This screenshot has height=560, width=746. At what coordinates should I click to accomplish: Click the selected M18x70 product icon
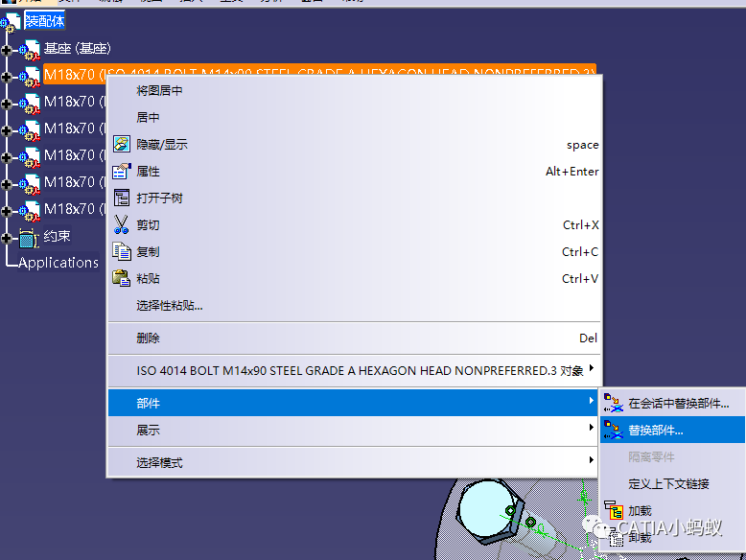(x=30, y=76)
